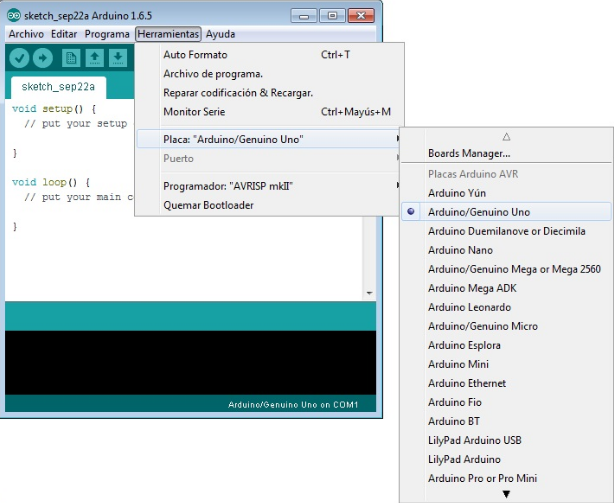Screen dimensions: 614x503
Task: Select Arduino/Genuino Micro board
Action: coord(506,326)
